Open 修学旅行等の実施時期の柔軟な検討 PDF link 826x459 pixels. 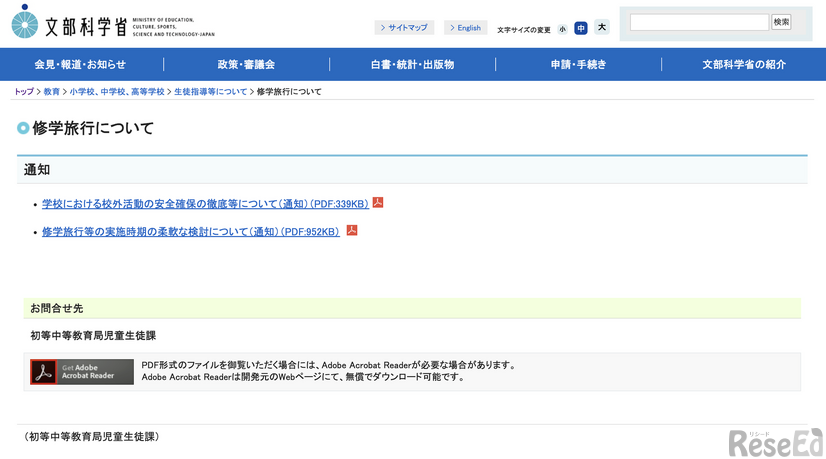click(191, 232)
